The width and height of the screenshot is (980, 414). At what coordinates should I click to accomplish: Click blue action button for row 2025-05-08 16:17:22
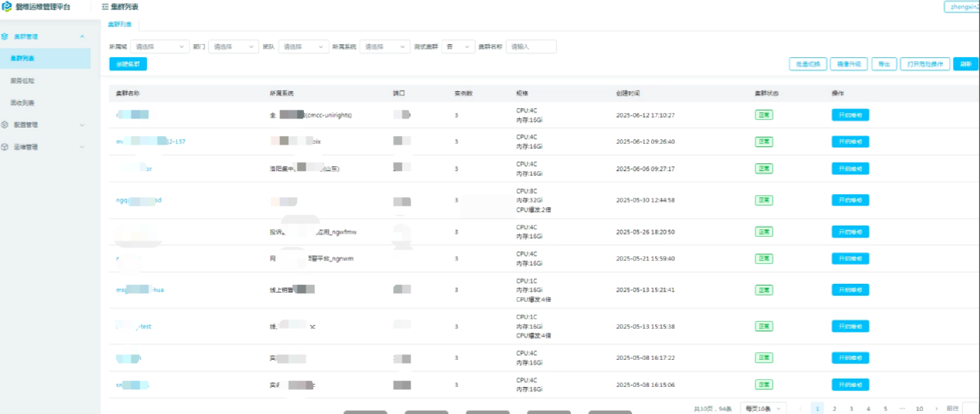click(850, 358)
